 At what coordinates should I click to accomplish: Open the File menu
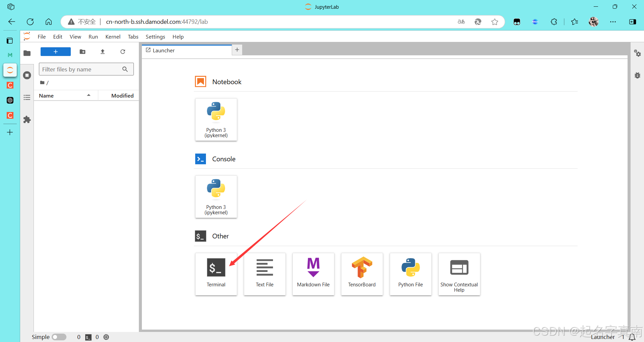(x=42, y=37)
